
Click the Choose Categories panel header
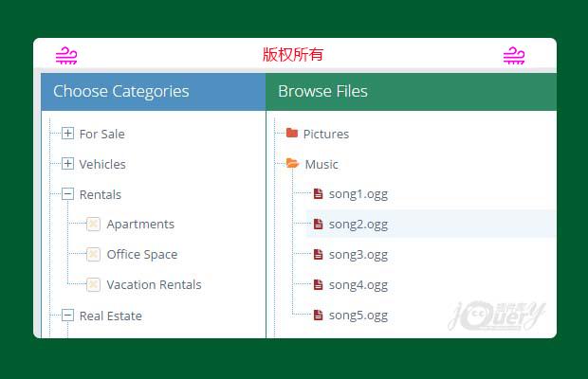pos(121,92)
